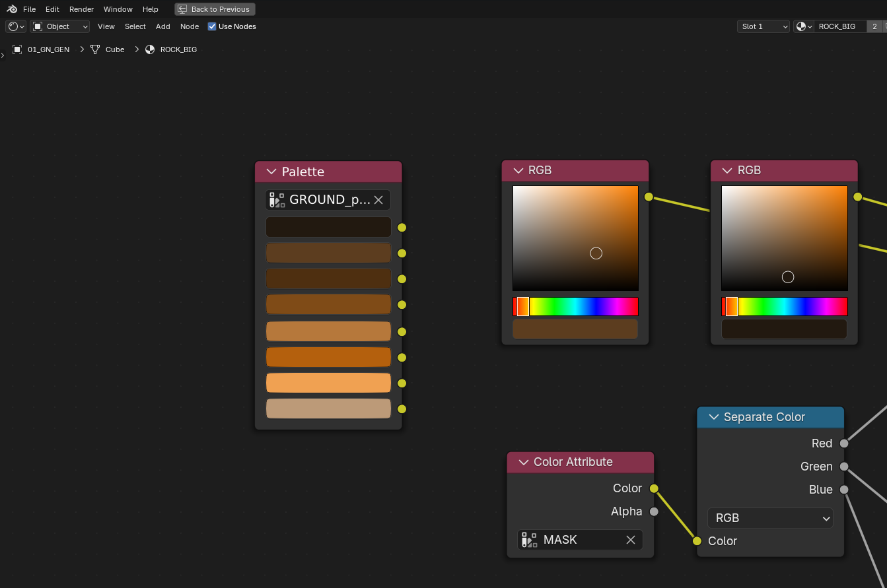
Task: Clear the MASK attribute with X
Action: pos(631,540)
